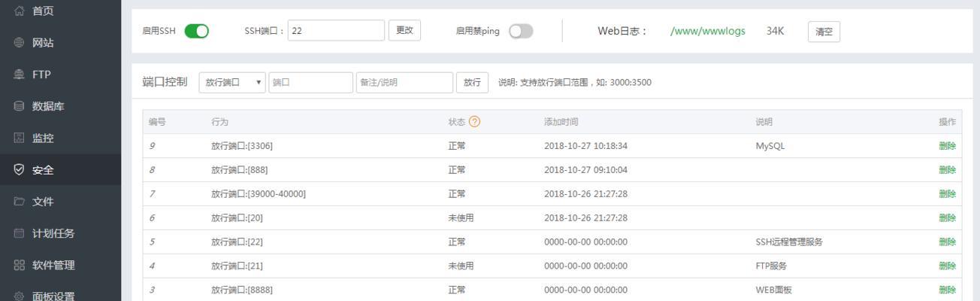Delete the port 21 FTP rule
Image resolution: width=980 pixels, height=301 pixels.
(x=947, y=266)
